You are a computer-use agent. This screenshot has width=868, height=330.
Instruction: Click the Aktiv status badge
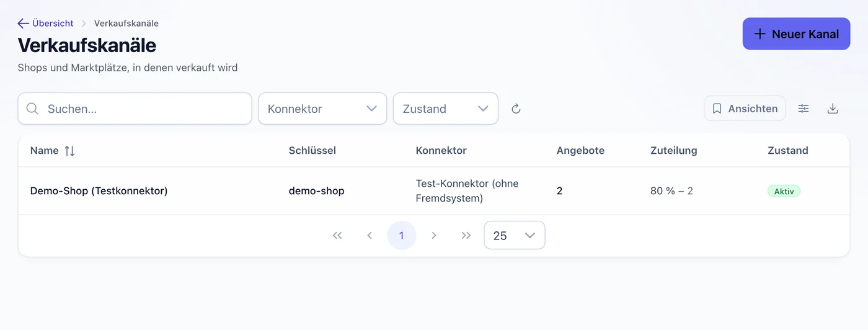pyautogui.click(x=784, y=191)
